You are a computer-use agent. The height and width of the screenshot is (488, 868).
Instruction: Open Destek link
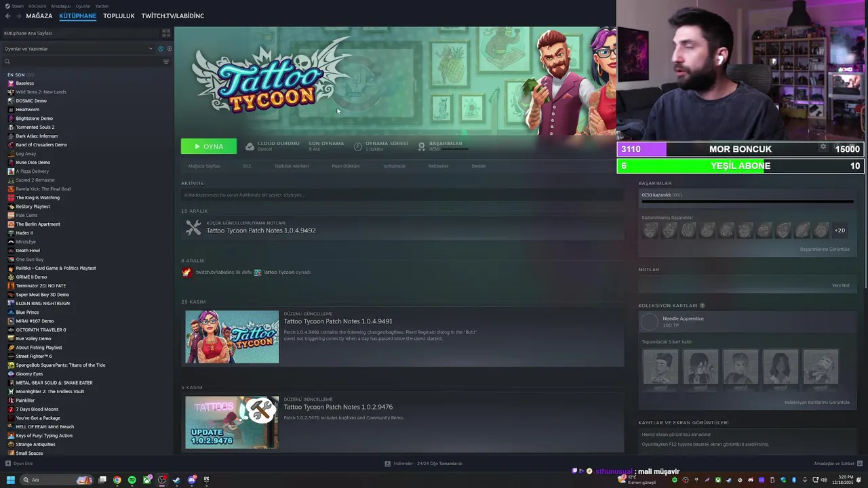[x=479, y=166]
